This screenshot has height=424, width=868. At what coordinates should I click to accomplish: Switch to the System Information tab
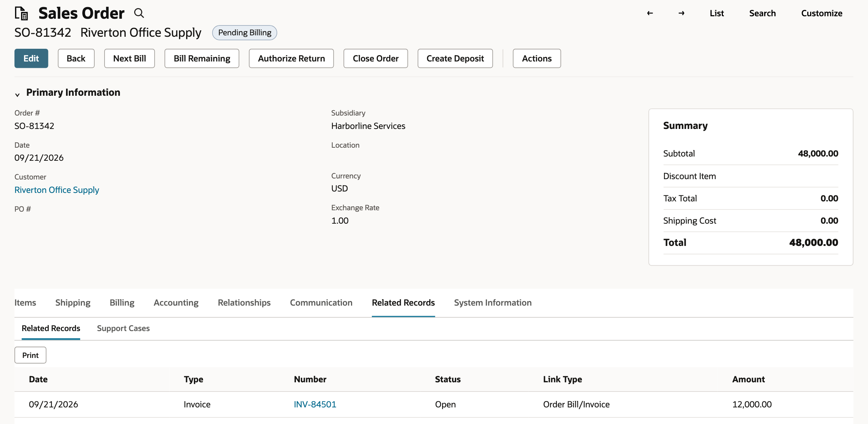click(493, 302)
